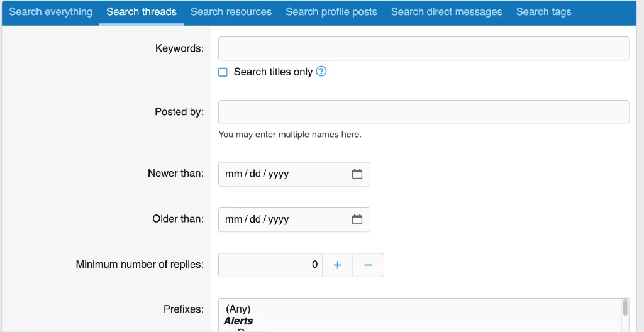The image size is (644, 332).
Task: Go to the Search profile posts tab
Action: tap(331, 12)
